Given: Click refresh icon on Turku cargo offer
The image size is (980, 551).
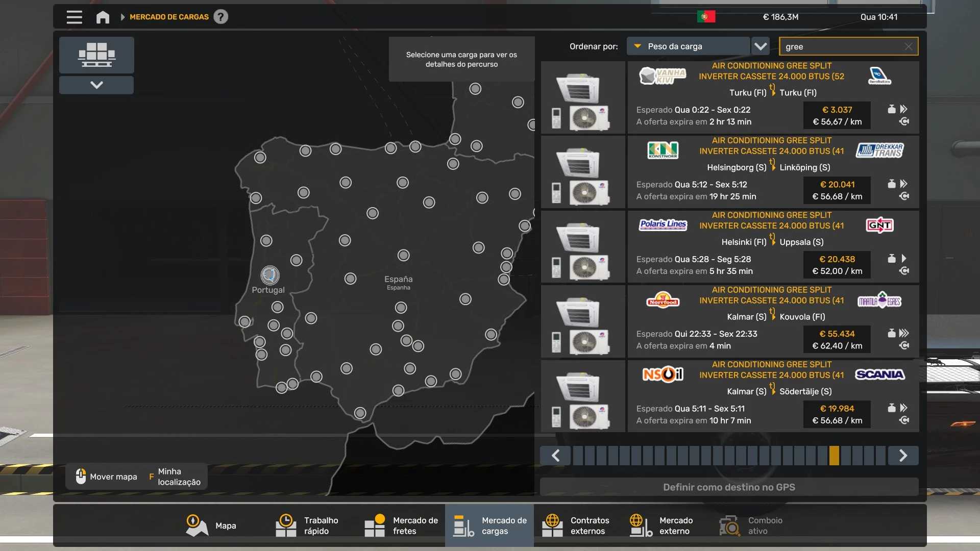Looking at the screenshot, I should (x=904, y=121).
